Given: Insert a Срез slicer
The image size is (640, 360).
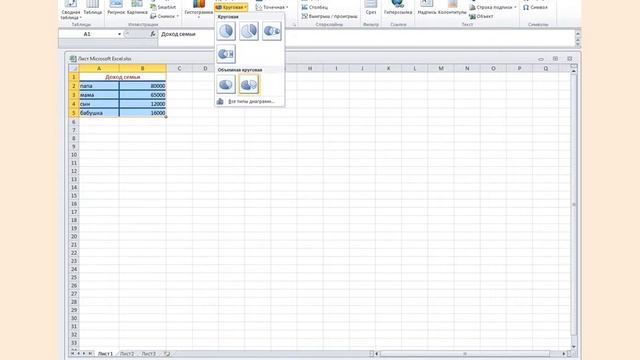Looking at the screenshot, I should (x=371, y=8).
